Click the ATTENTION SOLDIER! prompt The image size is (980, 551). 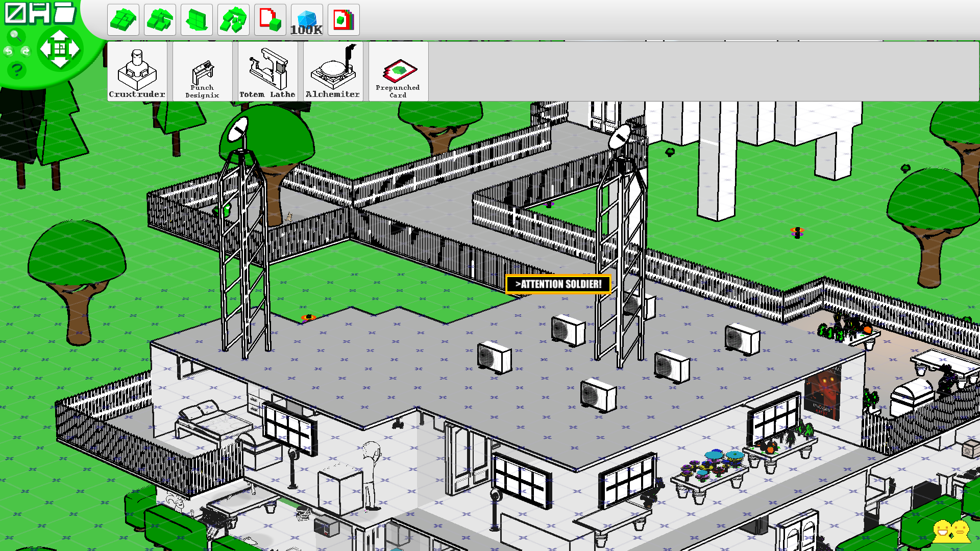558,284
